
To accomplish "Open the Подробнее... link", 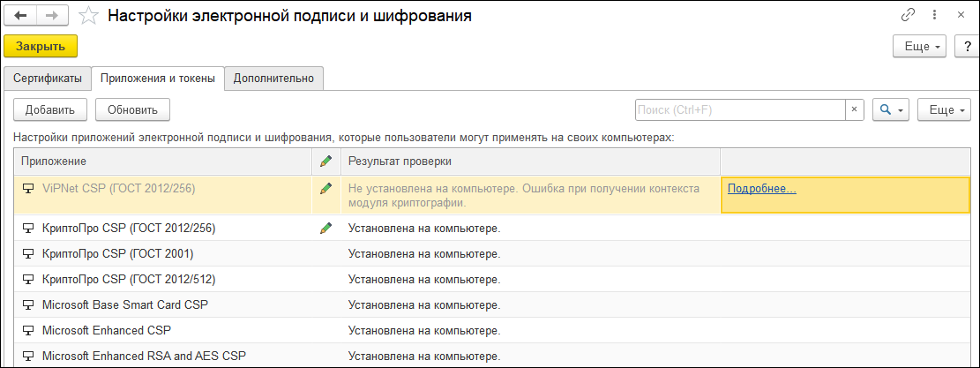I will [762, 189].
